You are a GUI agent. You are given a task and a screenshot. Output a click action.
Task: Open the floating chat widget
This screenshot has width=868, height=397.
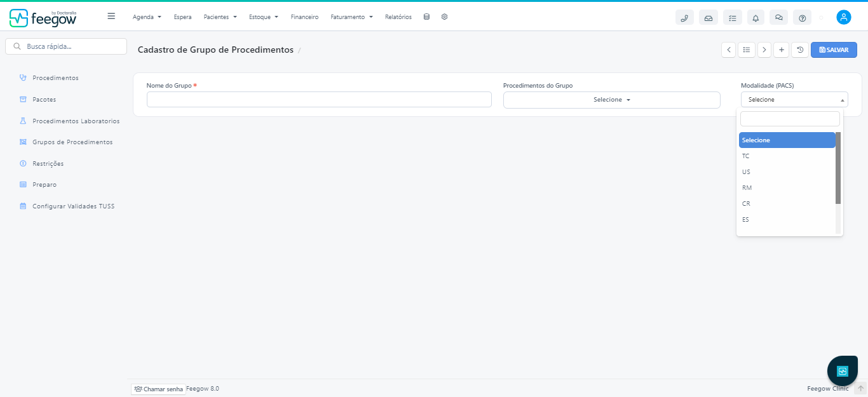843,371
